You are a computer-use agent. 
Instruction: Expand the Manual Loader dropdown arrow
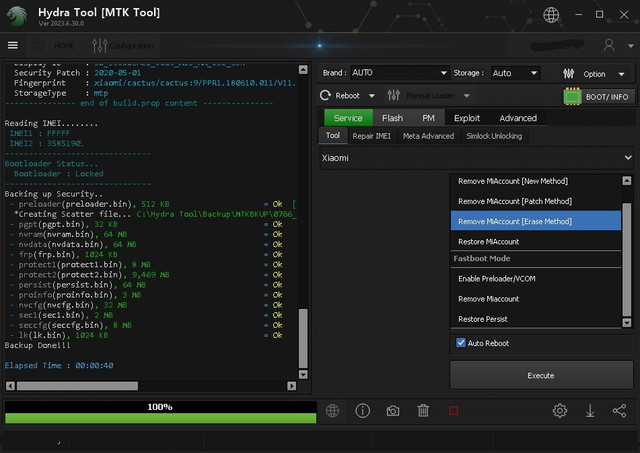click(467, 96)
